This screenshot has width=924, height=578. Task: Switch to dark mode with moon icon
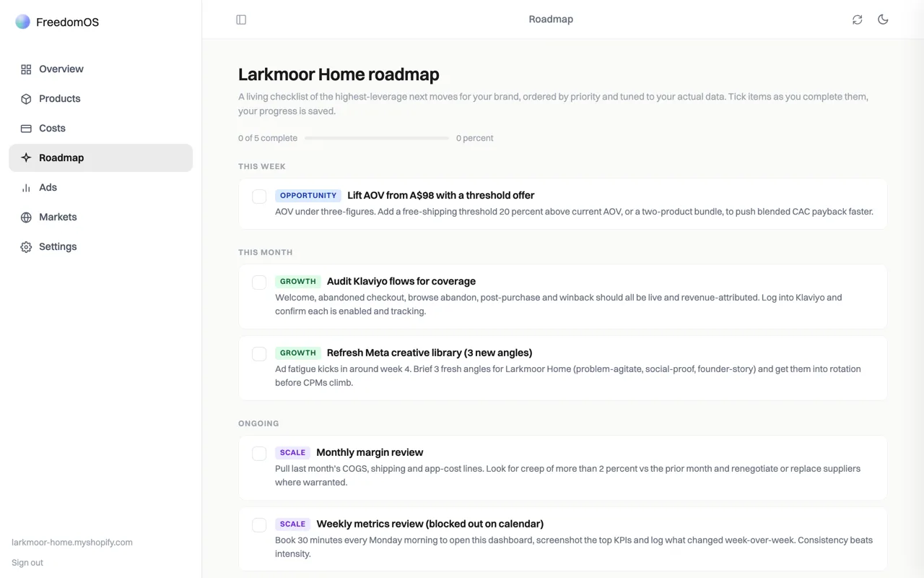883,20
